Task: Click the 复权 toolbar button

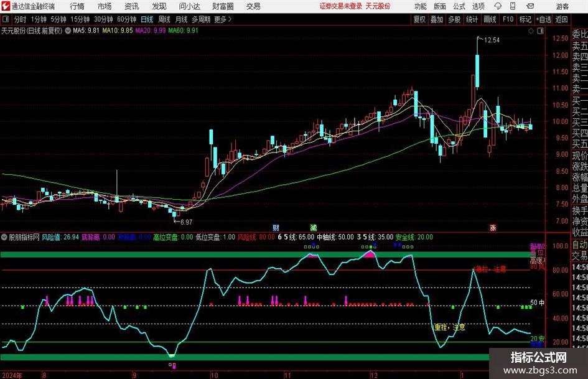Action: (419, 19)
